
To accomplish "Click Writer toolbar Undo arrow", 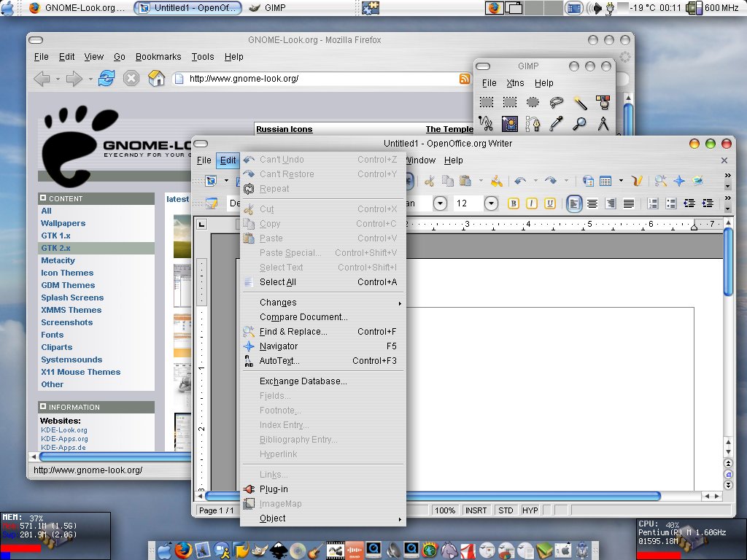I will (520, 181).
